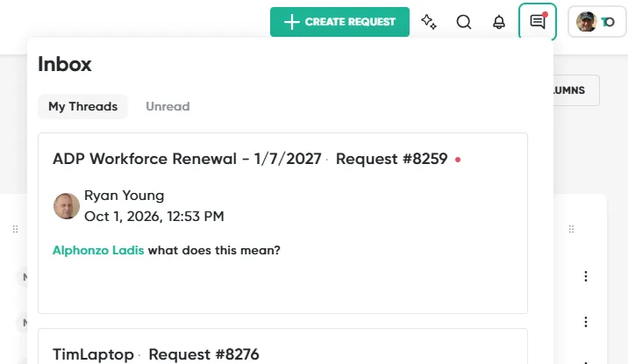The width and height of the screenshot is (628, 364).
Task: Click Request #8276 link text
Action: (x=203, y=354)
